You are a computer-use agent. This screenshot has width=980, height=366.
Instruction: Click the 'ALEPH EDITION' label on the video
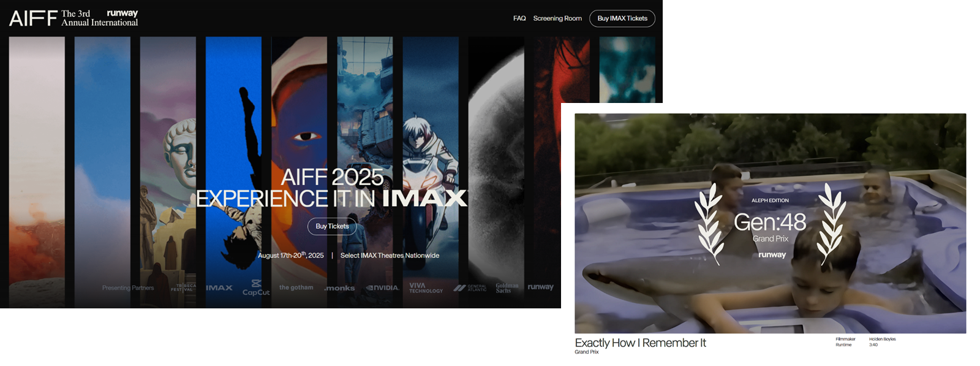pos(770,200)
